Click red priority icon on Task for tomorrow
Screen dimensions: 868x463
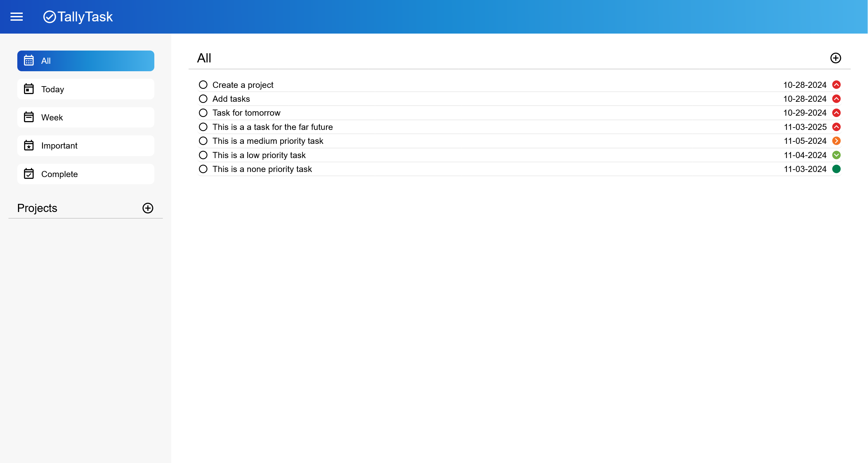tap(836, 113)
